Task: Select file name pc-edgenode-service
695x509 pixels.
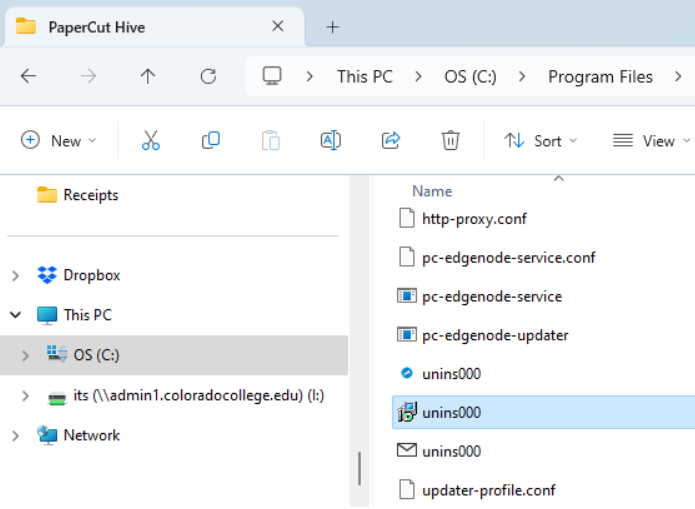Action: (492, 296)
